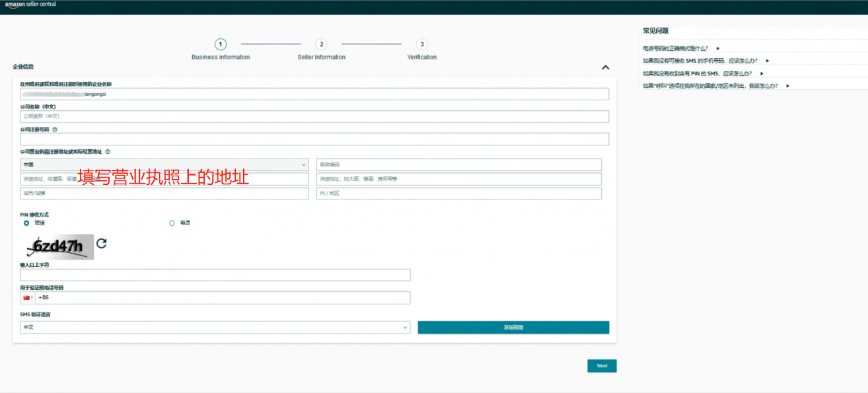This screenshot has height=393, width=868.
Task: Click the help icon beside 公司注册号码
Action: coord(55,129)
